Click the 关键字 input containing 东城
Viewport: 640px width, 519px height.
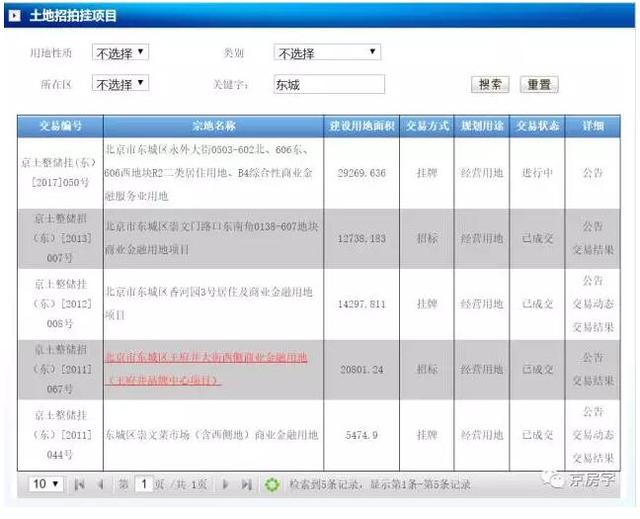329,84
